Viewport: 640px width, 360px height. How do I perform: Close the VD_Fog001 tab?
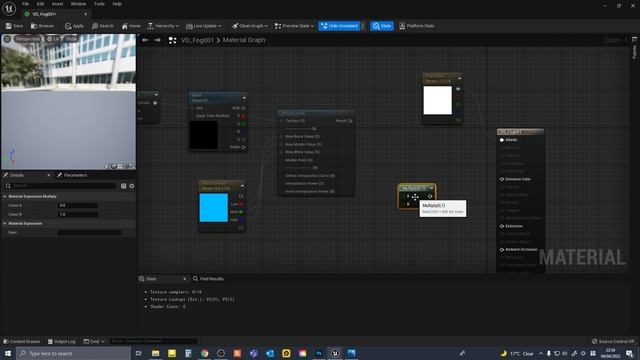pos(85,14)
